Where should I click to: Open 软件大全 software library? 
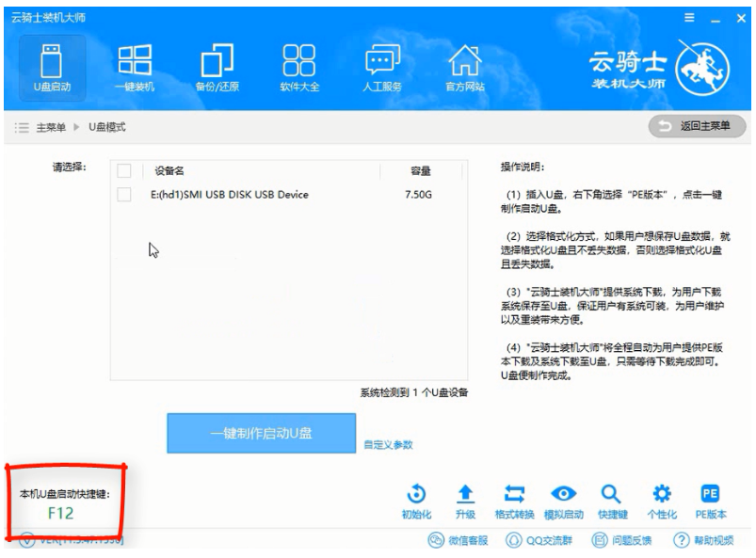(x=298, y=66)
